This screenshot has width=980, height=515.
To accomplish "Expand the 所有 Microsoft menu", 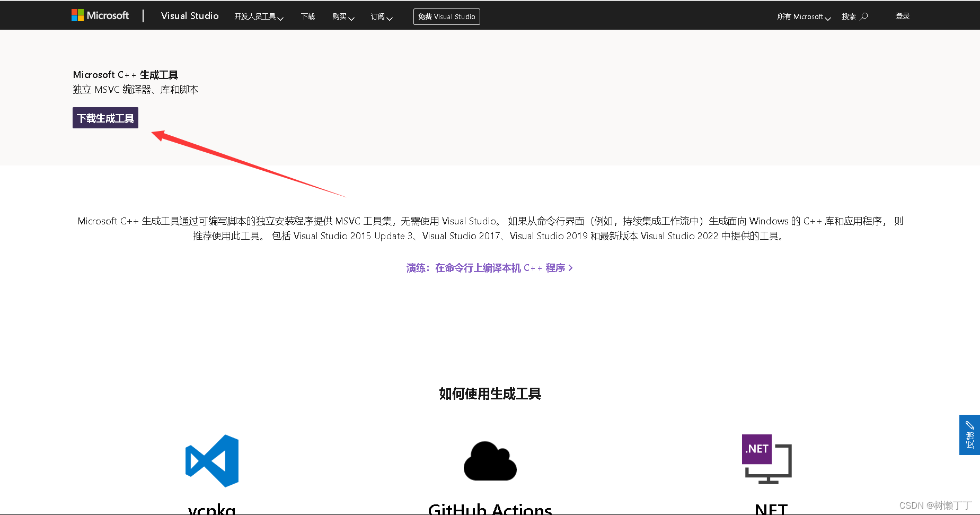I will [x=804, y=16].
